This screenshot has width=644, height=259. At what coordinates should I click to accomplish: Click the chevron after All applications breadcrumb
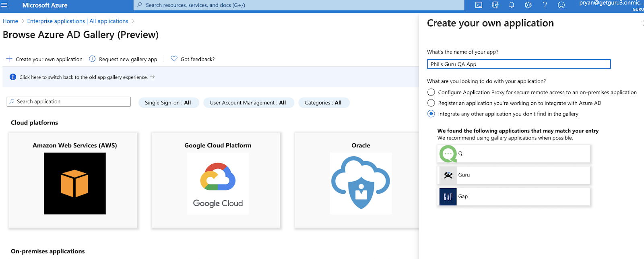pyautogui.click(x=133, y=21)
